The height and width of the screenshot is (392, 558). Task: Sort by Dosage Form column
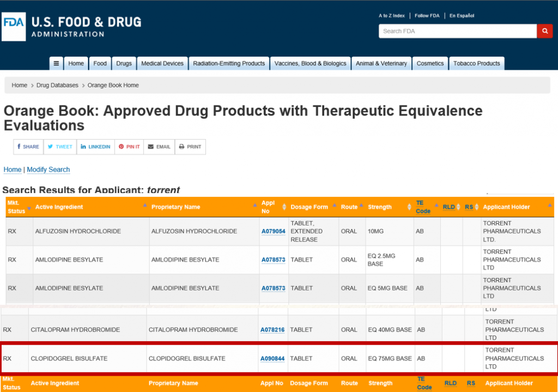pos(313,207)
